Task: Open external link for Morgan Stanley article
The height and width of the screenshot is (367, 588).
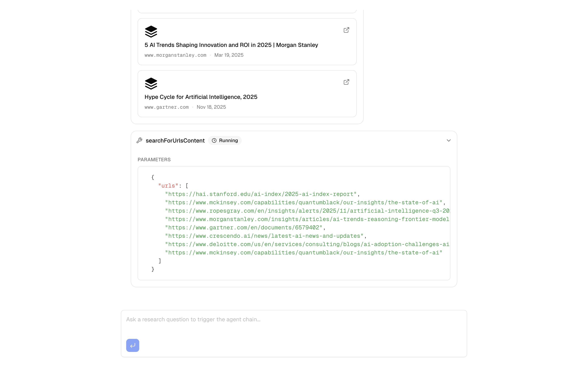Action: pyautogui.click(x=346, y=30)
